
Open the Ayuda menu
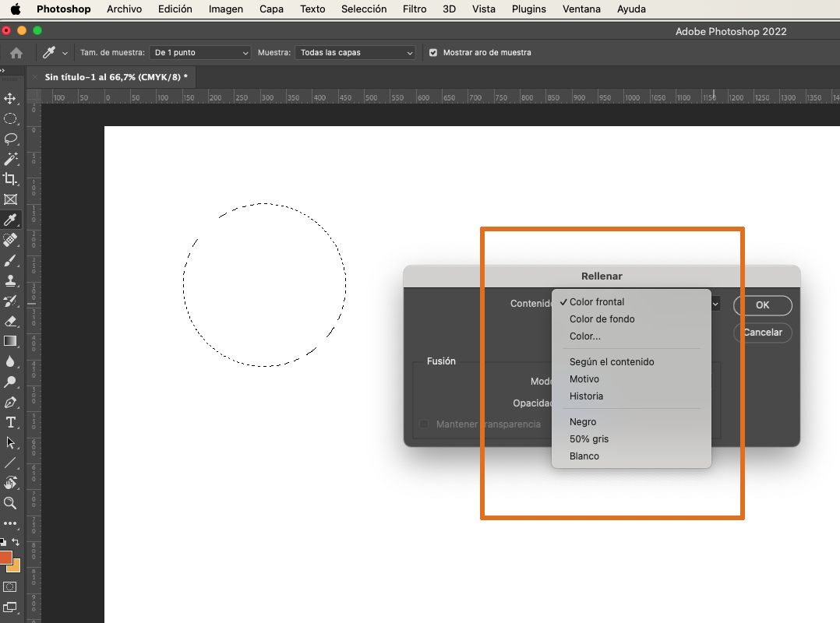[x=631, y=9]
